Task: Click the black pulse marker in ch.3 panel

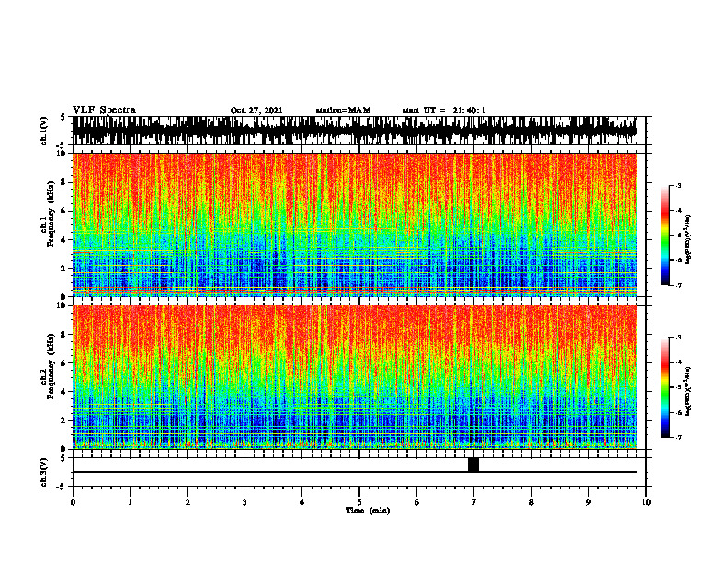Action: coord(473,465)
